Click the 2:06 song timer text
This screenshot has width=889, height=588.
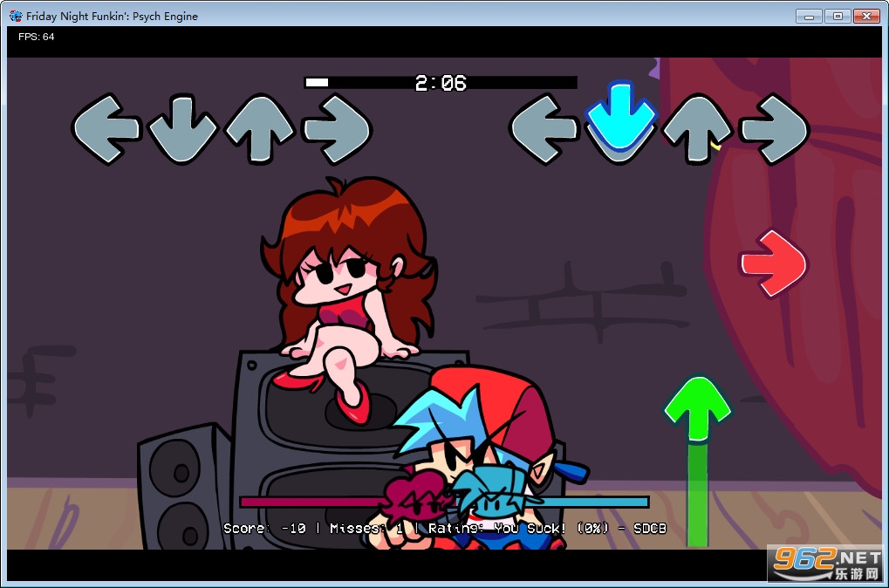coord(441,84)
